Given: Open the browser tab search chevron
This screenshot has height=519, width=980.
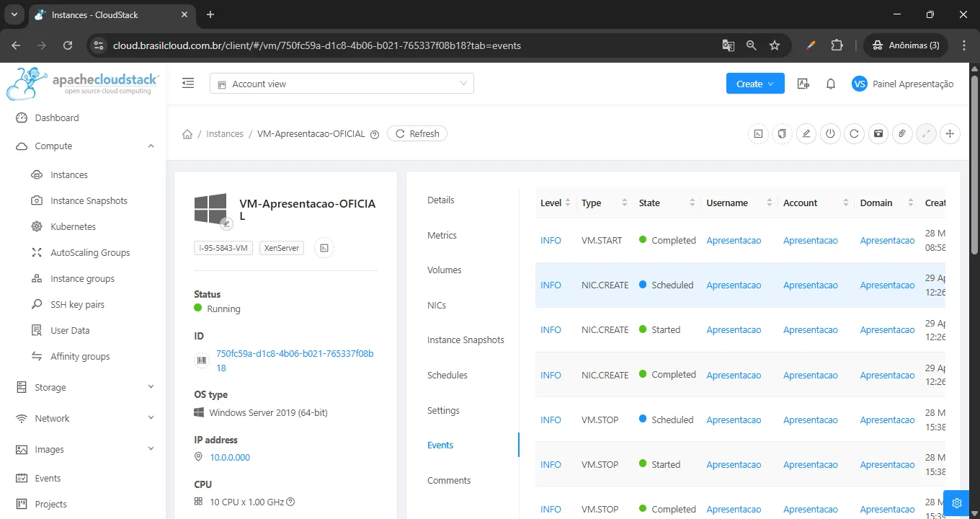Looking at the screenshot, I should pyautogui.click(x=14, y=14).
